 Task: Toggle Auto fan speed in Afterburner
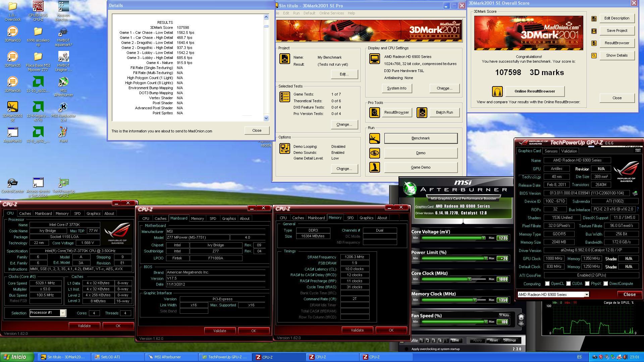(504, 315)
